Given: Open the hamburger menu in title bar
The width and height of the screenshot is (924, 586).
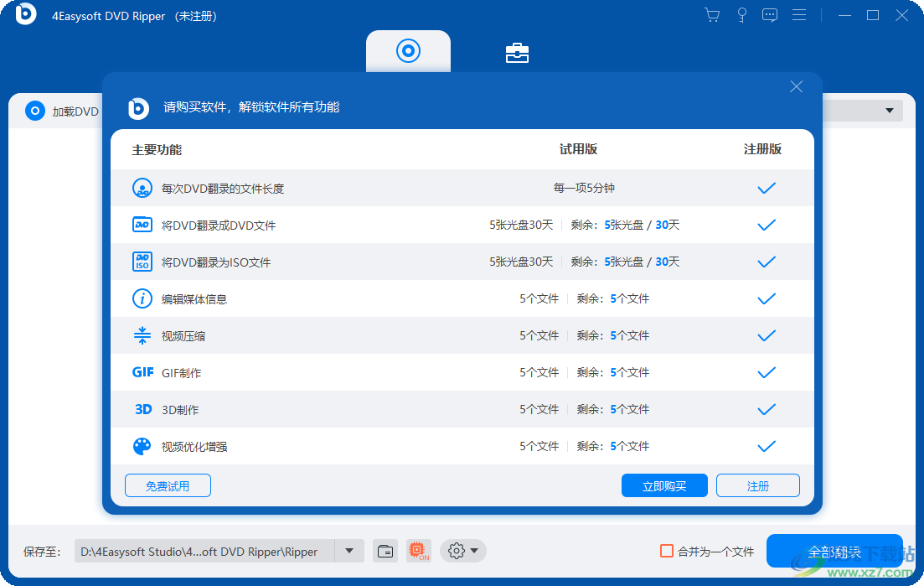Looking at the screenshot, I should tap(799, 15).
